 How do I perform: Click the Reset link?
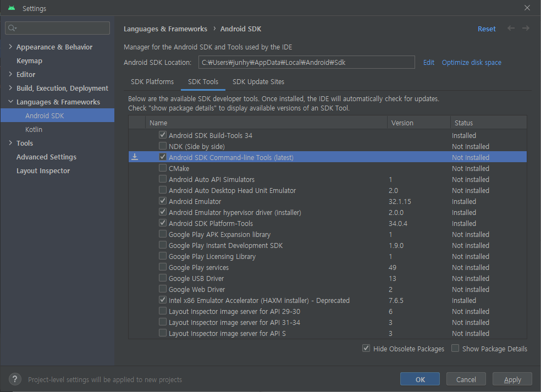pyautogui.click(x=487, y=29)
